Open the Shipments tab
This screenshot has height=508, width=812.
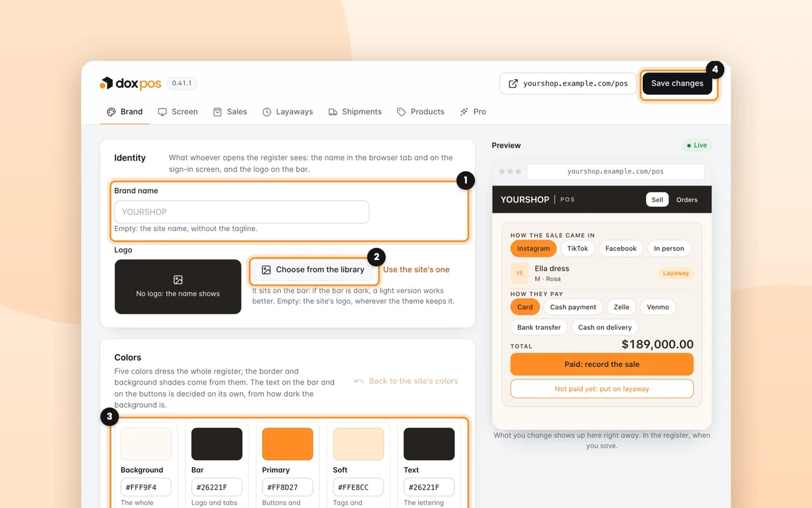click(x=355, y=112)
